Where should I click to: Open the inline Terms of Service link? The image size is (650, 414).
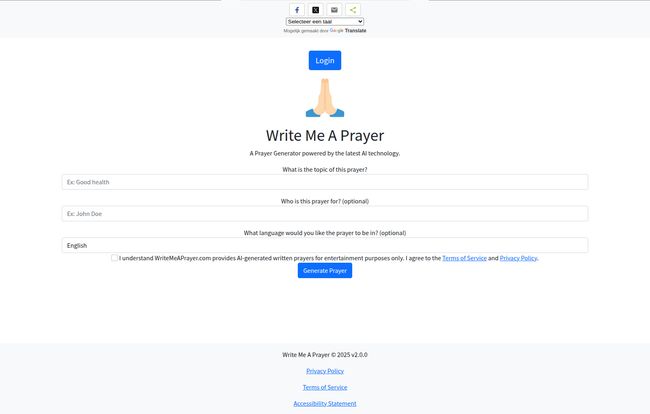point(464,258)
